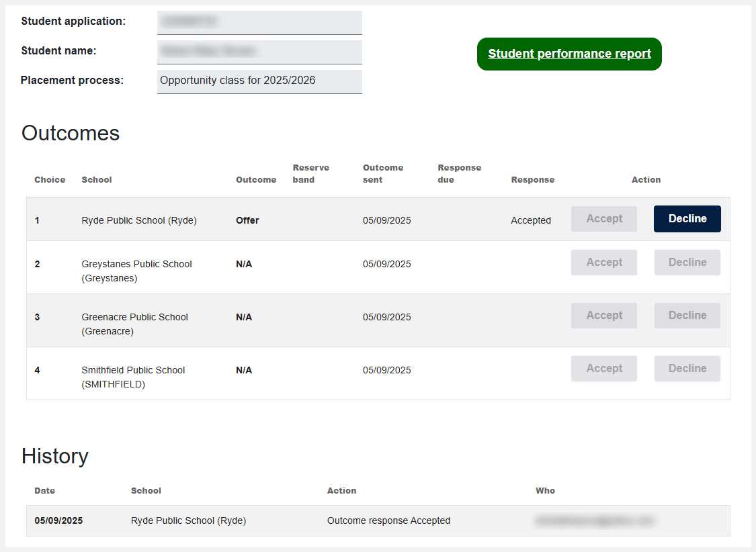The image size is (756, 552).
Task: Click the Outcome sent column header
Action: pyautogui.click(x=383, y=173)
